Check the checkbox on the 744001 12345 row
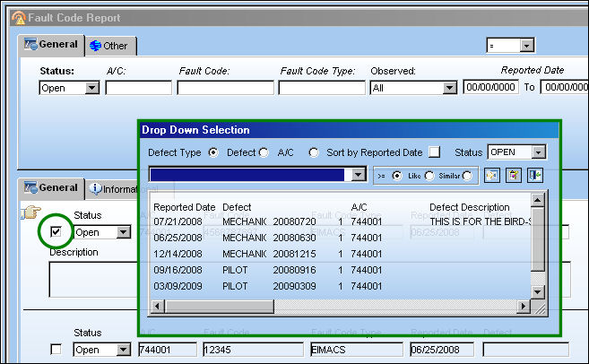 click(56, 350)
